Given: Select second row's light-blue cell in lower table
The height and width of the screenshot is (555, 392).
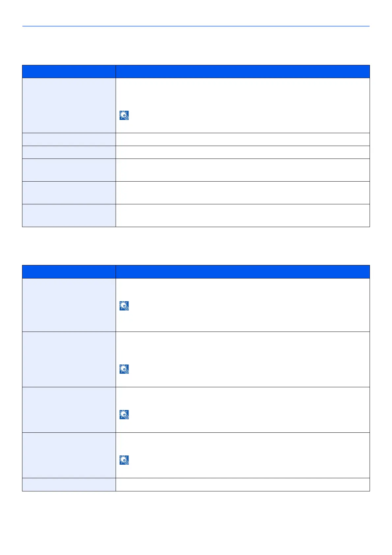Looking at the screenshot, I should coord(69,359).
